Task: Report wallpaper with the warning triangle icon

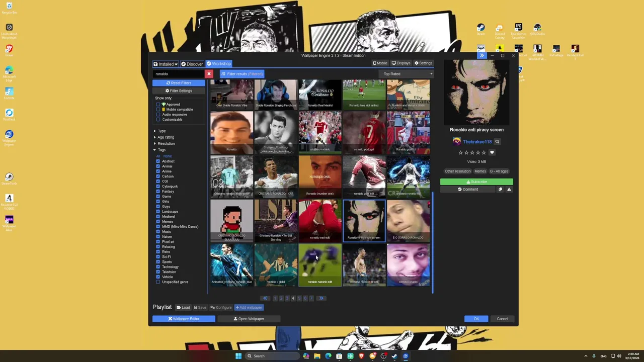Action: tap(509, 190)
